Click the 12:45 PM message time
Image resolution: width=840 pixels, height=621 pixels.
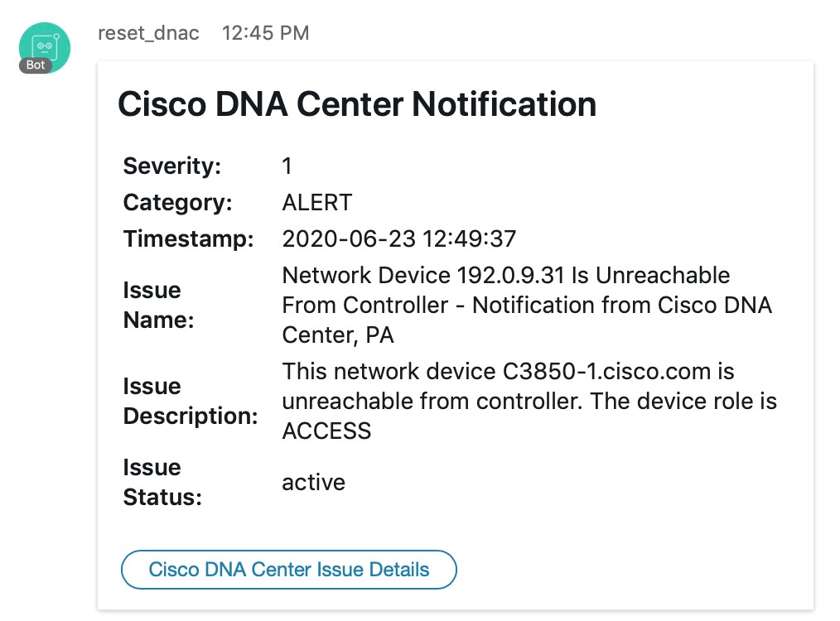pyautogui.click(x=265, y=33)
